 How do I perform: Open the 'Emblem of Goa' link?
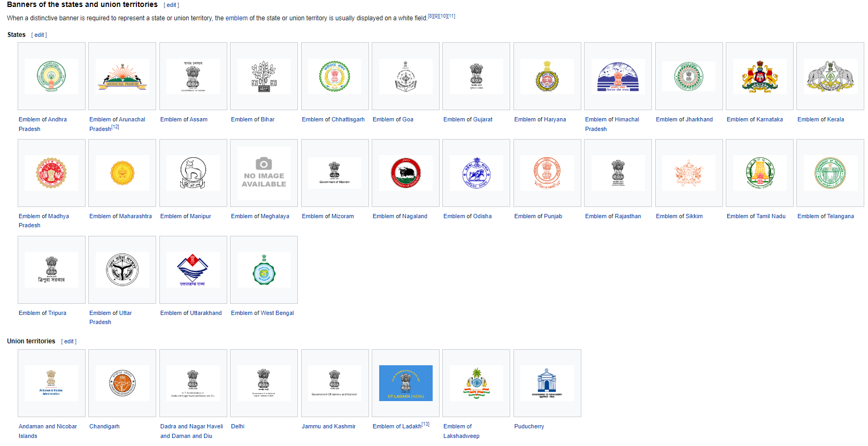tap(393, 120)
